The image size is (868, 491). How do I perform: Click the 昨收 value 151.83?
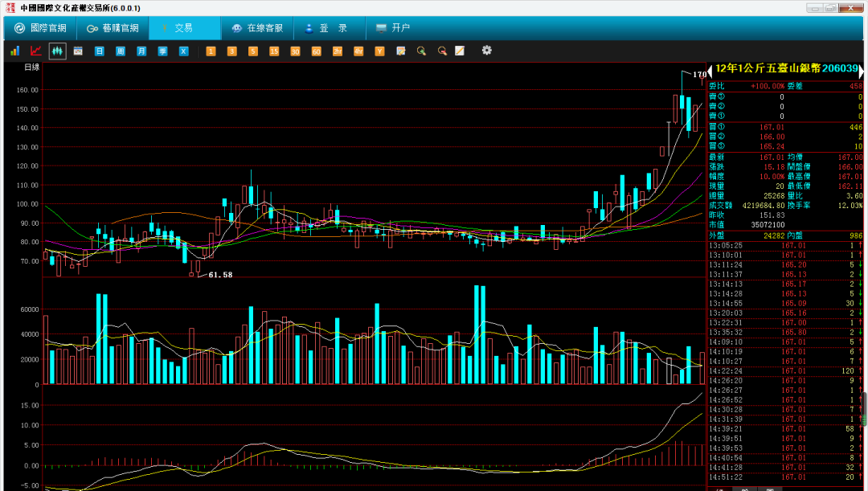pos(772,215)
